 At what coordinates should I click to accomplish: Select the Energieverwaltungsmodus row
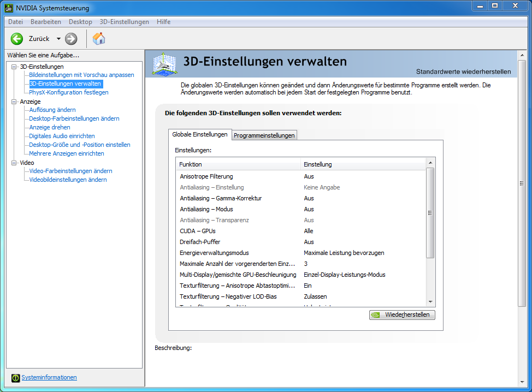[301, 253]
